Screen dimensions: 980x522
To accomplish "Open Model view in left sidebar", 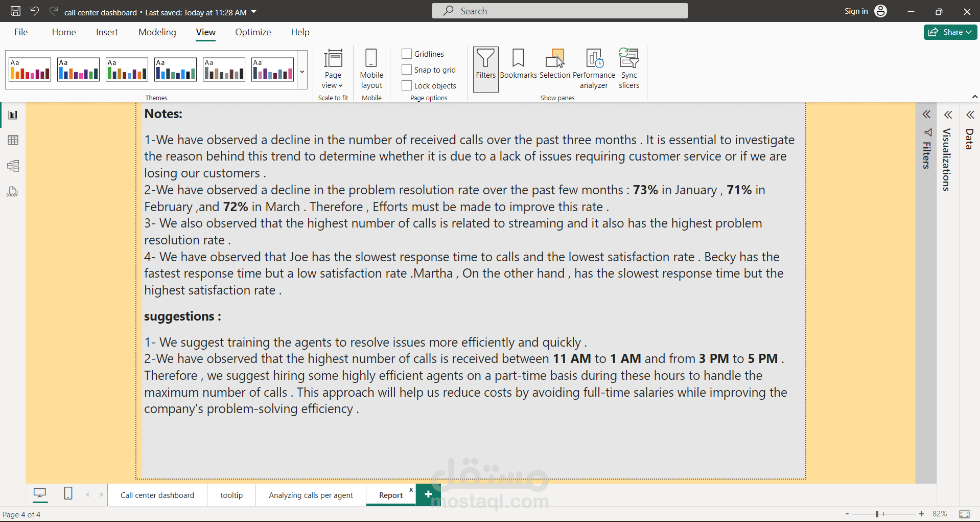I will [x=13, y=166].
